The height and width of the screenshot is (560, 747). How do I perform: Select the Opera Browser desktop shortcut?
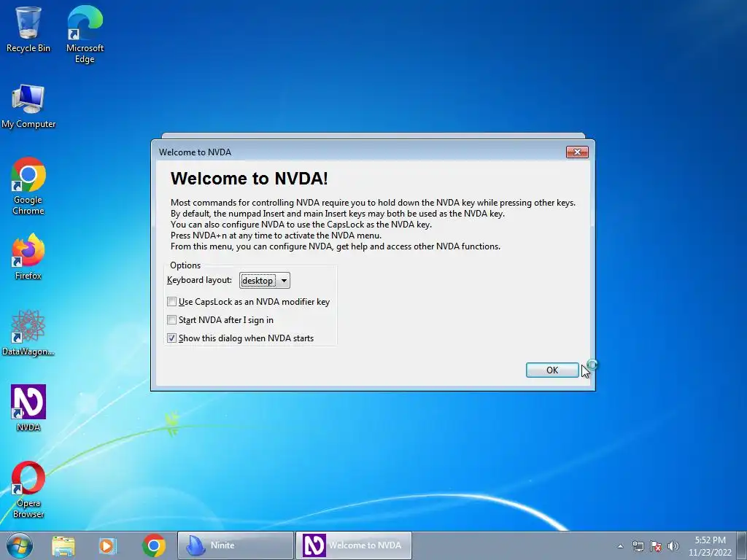(28, 489)
